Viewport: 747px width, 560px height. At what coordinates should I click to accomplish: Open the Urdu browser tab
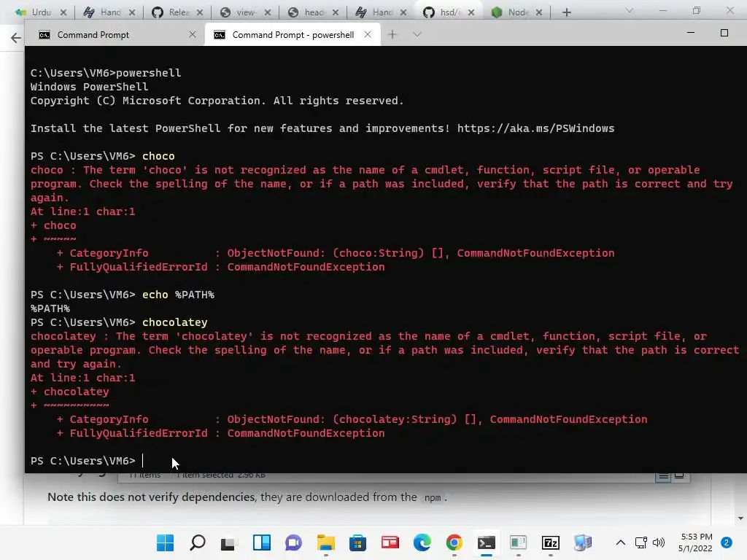[x=40, y=12]
